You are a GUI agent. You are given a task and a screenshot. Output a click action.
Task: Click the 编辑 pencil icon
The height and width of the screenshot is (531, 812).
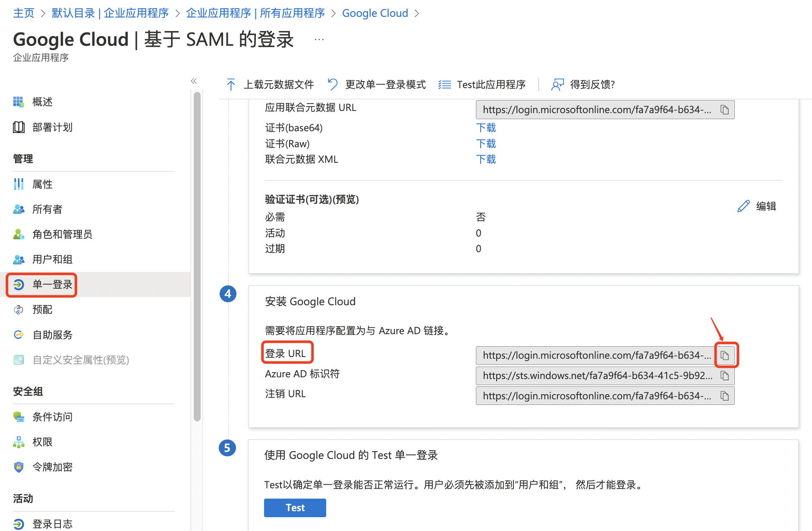coord(743,206)
